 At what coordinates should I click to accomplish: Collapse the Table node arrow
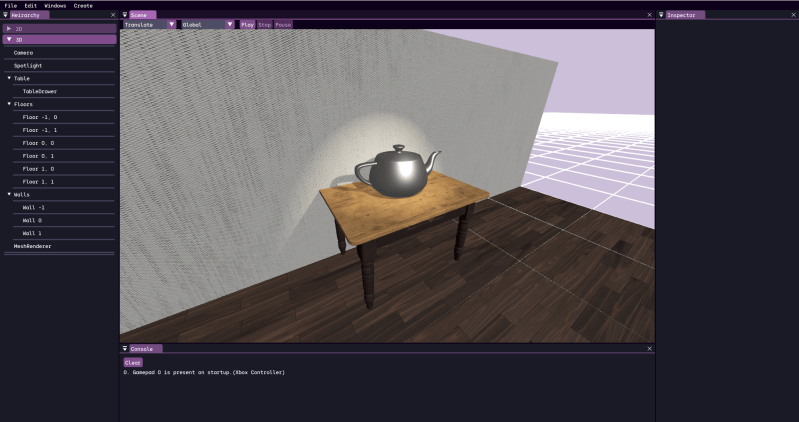click(x=9, y=78)
